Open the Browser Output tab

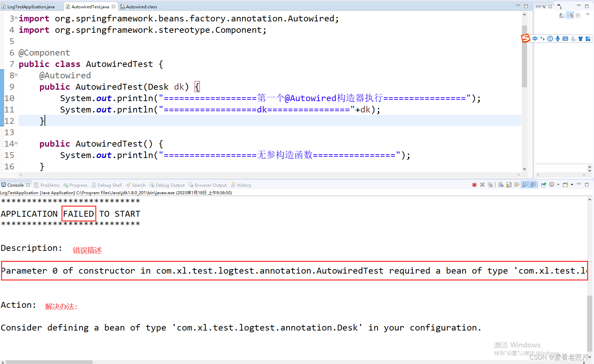(x=207, y=185)
